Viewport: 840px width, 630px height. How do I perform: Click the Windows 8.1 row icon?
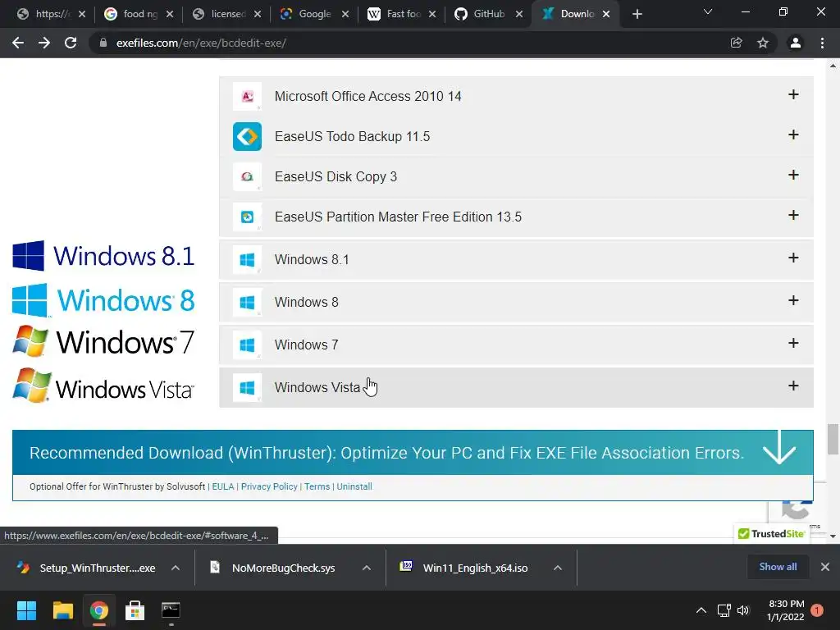click(x=247, y=260)
